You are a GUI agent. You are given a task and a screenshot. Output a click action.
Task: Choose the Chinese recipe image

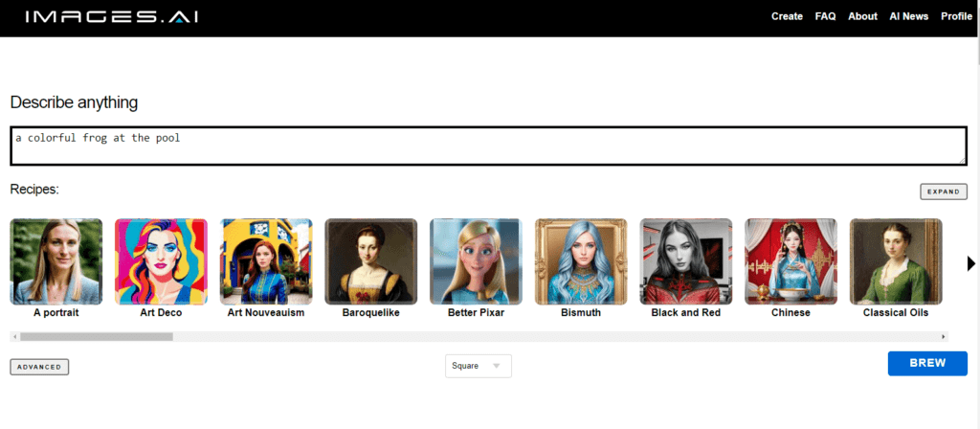click(791, 261)
